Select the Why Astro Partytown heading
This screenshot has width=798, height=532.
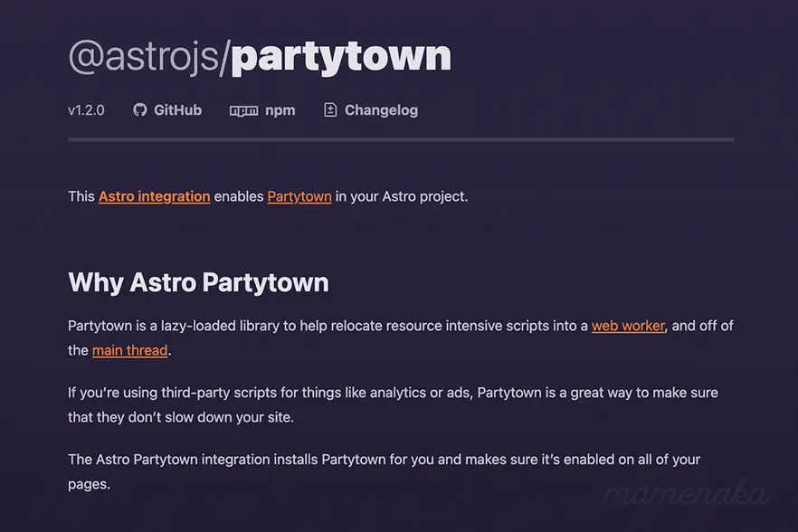click(198, 282)
